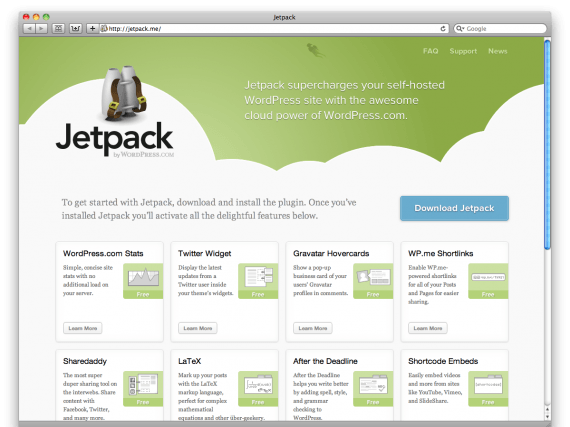Open the Top Sites grid icon
Screen dimensions: 570x427
pyautogui.click(x=58, y=28)
